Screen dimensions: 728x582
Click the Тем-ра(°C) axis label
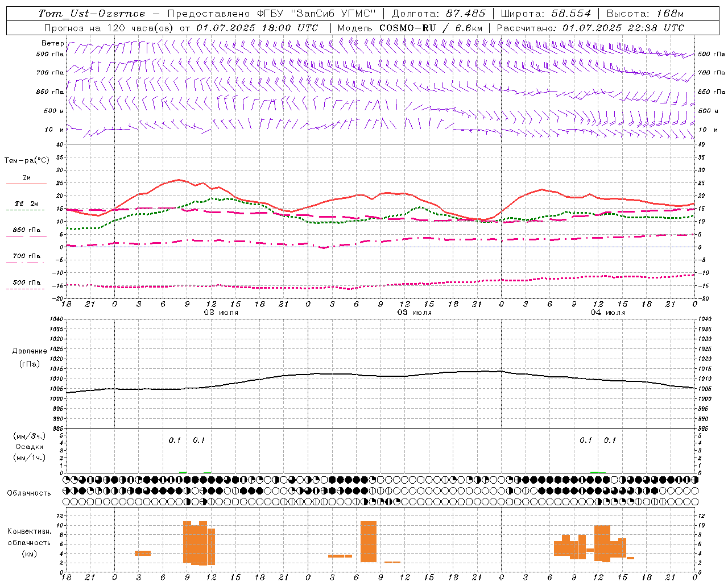(x=27, y=161)
